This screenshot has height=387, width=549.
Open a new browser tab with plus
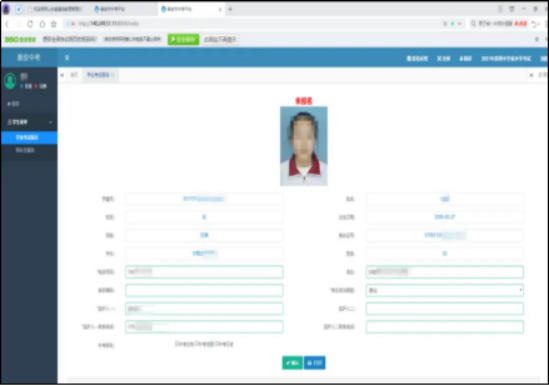click(x=230, y=9)
